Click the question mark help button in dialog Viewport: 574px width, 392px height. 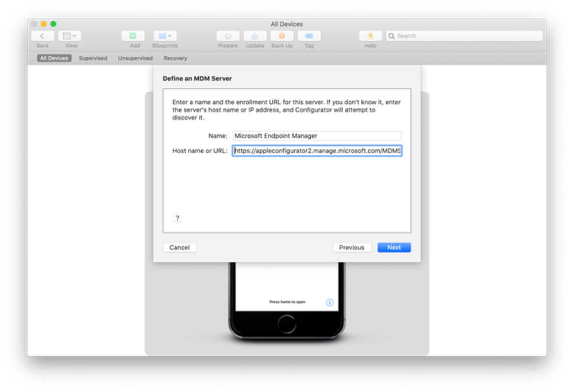coord(178,218)
